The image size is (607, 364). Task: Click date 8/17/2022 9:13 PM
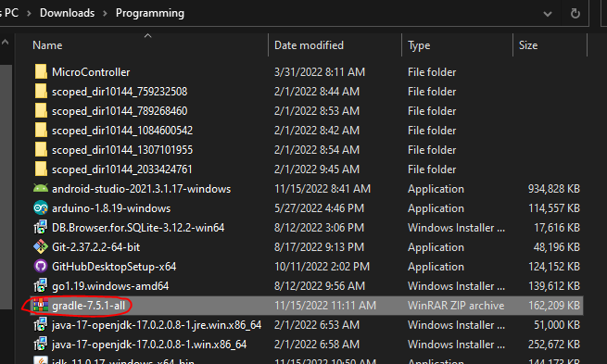[319, 247]
